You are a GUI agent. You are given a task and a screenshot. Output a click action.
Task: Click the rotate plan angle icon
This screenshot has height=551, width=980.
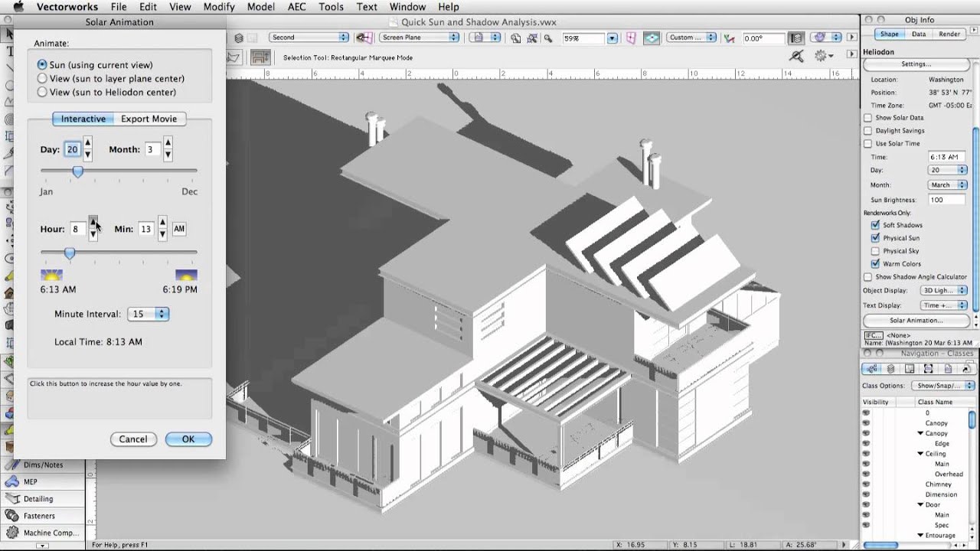point(730,37)
